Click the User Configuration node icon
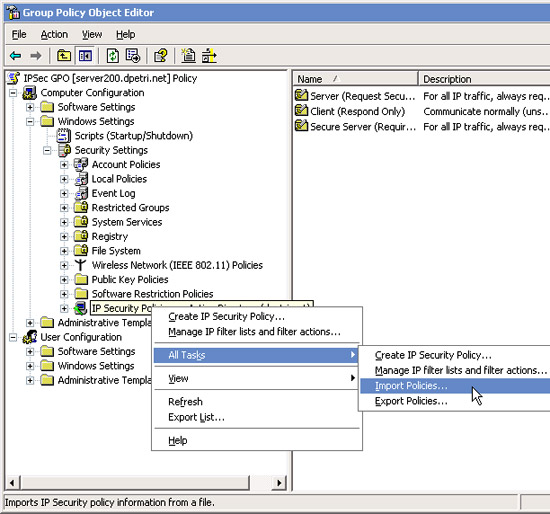This screenshot has width=550, height=514. click(30, 337)
